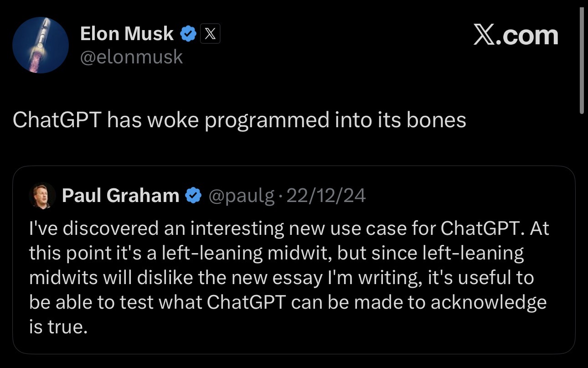Click Paul Graham's display name

point(120,196)
